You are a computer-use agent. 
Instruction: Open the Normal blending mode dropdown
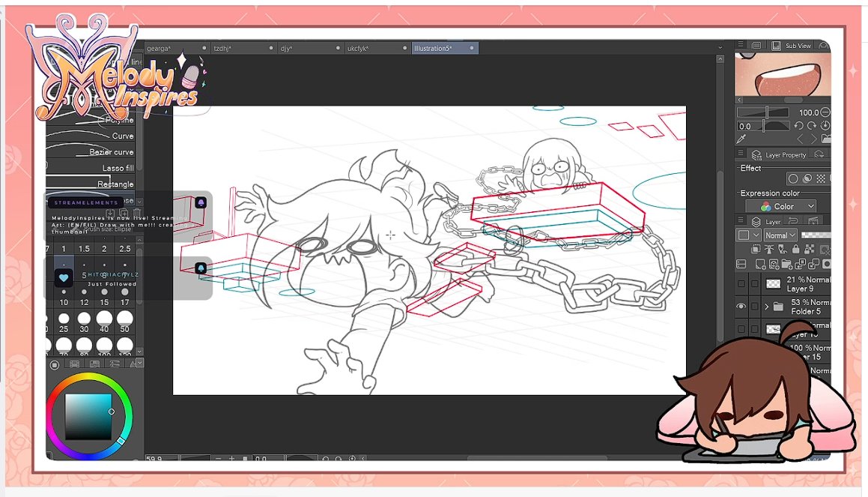click(781, 235)
